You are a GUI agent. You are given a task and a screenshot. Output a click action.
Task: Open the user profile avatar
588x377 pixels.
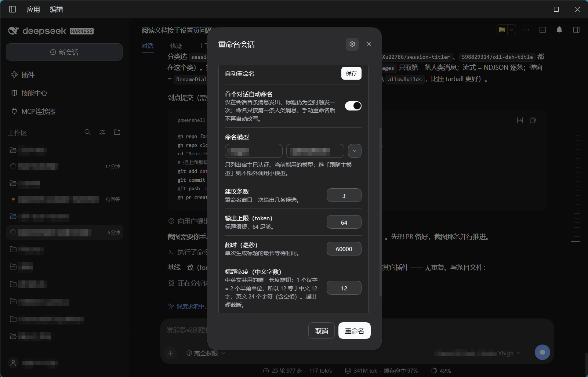coord(13,363)
